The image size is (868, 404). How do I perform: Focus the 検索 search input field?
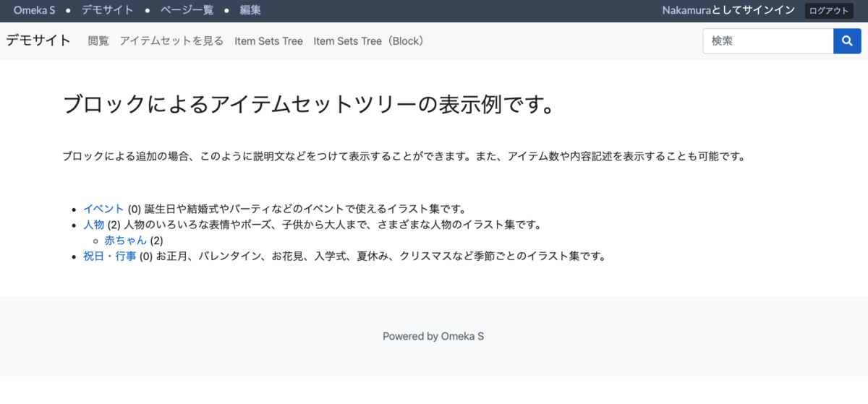768,41
